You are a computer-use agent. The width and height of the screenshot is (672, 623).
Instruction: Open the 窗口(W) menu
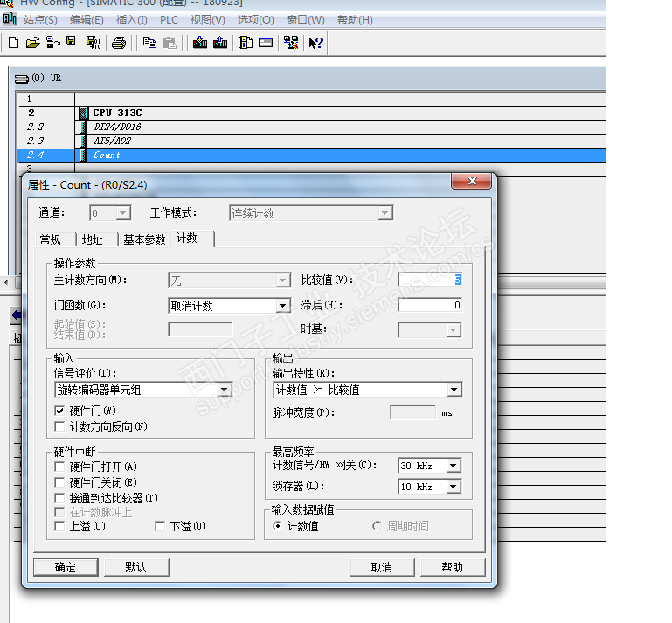click(306, 20)
